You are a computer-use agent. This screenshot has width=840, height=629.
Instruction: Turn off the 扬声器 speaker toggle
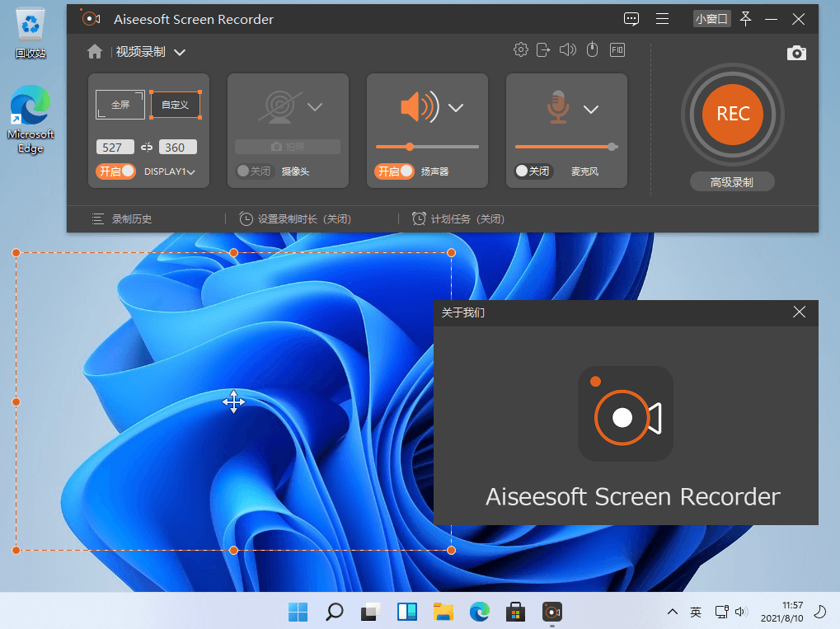pyautogui.click(x=394, y=171)
